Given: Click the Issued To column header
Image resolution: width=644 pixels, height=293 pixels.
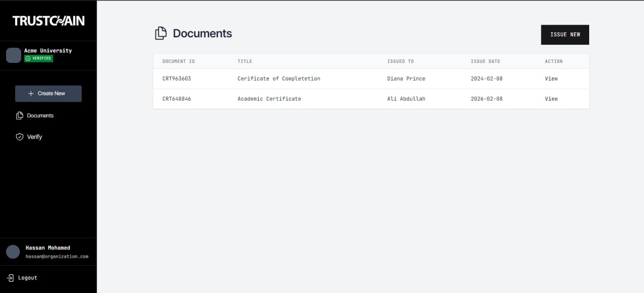Looking at the screenshot, I should (400, 61).
